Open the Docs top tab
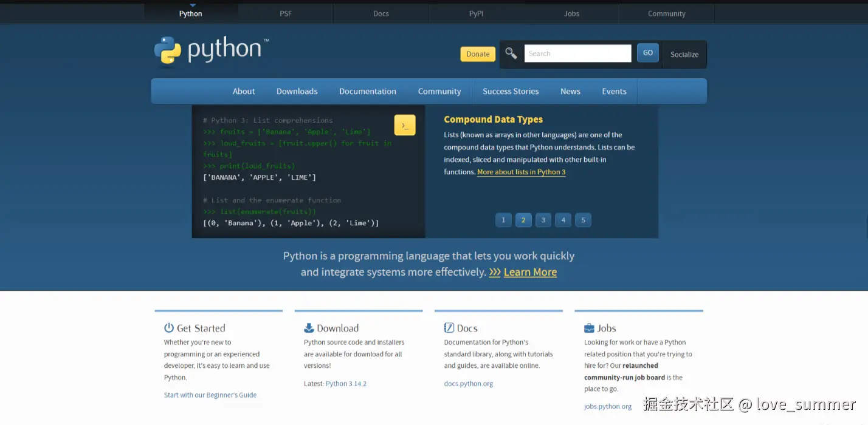This screenshot has width=868, height=425. [381, 13]
